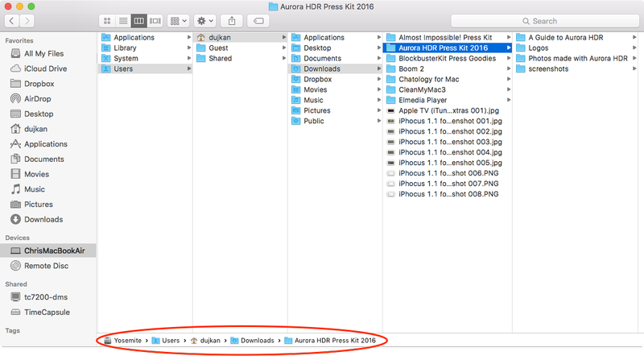Select iPhocus screenshot 001.jpg file
The image size is (644, 356).
[x=448, y=122]
